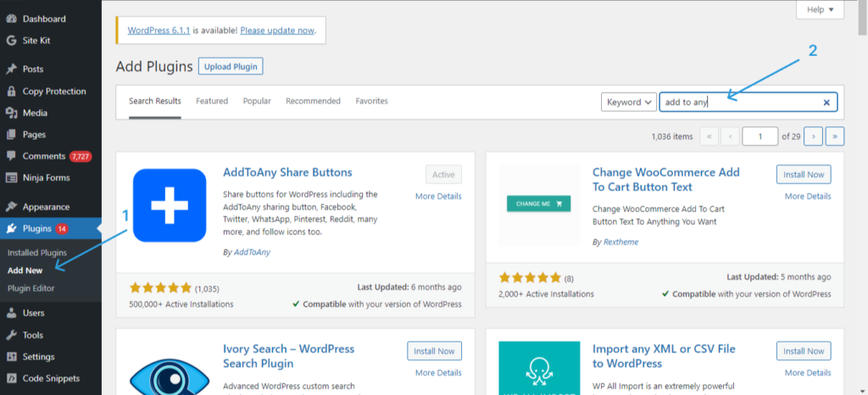
Task: Install the Ivory Search plugin
Action: [435, 351]
